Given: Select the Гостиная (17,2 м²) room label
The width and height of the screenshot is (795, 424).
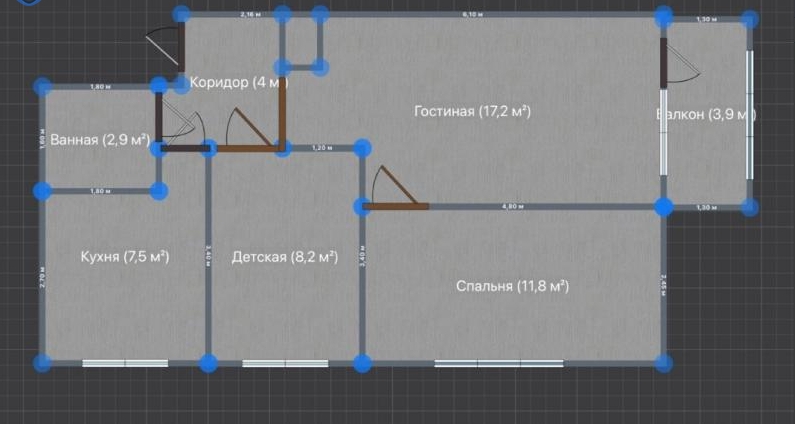Looking at the screenshot, I should pos(472,111).
